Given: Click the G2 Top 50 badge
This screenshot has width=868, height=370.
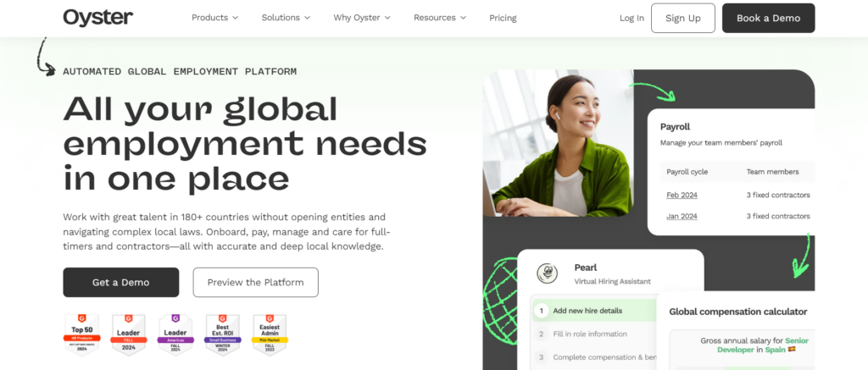Looking at the screenshot, I should [82, 334].
